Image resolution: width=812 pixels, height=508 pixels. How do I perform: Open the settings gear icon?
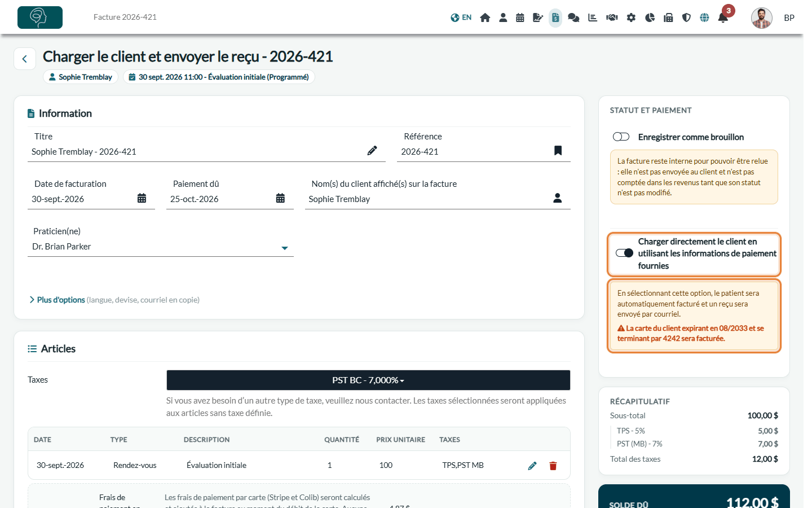[631, 17]
